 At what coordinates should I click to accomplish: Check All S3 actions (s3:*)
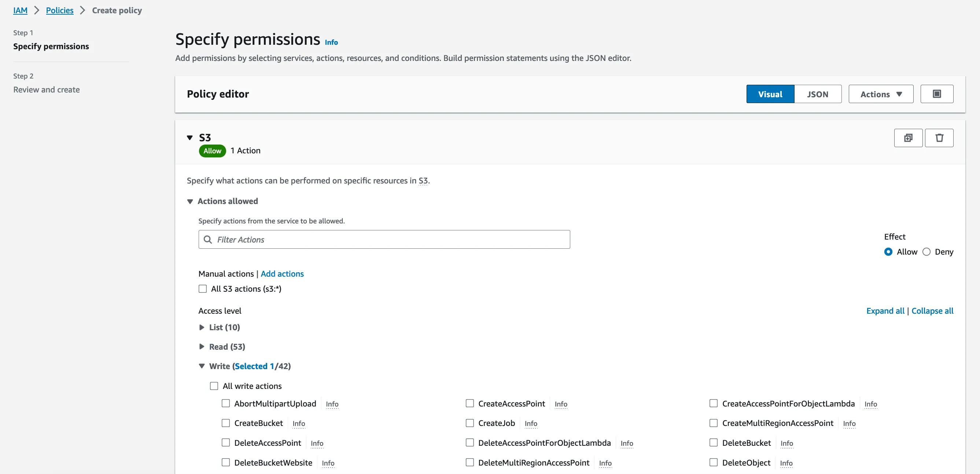point(203,289)
